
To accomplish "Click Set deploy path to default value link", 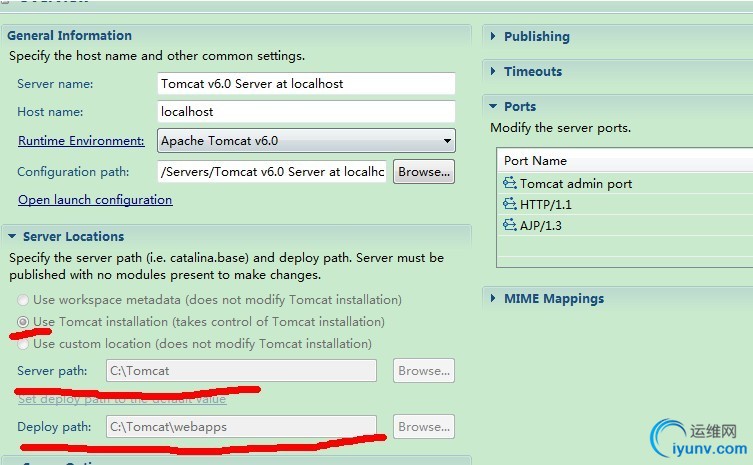I will pyautogui.click(x=122, y=399).
